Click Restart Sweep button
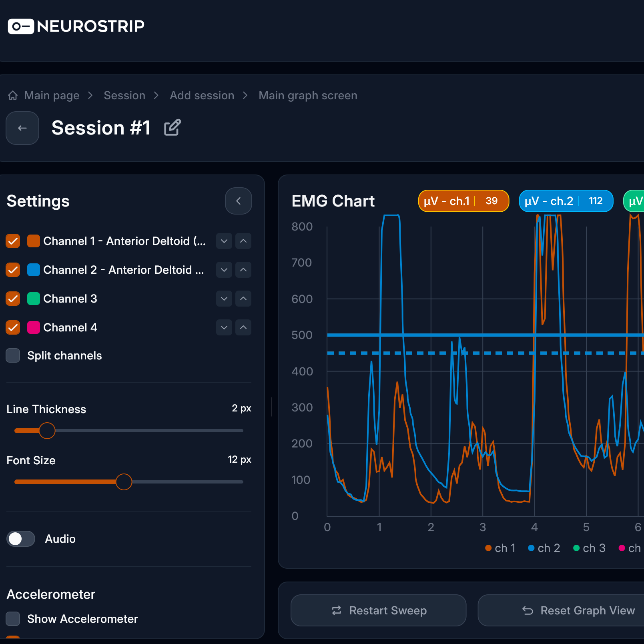The image size is (644, 644). 379,610
